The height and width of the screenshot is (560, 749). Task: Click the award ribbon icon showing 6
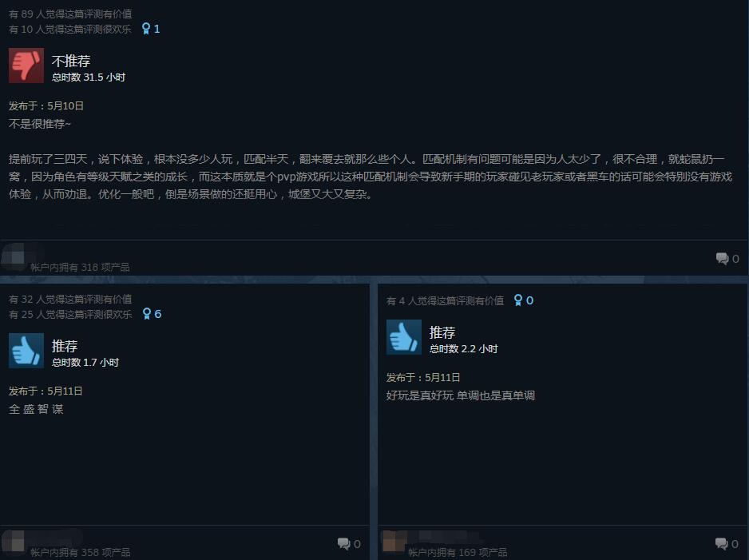click(147, 313)
